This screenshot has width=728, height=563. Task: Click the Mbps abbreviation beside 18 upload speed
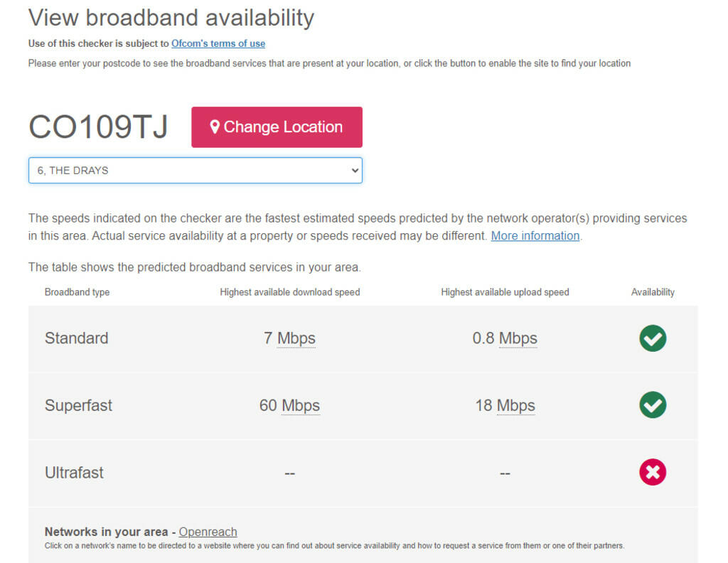516,405
